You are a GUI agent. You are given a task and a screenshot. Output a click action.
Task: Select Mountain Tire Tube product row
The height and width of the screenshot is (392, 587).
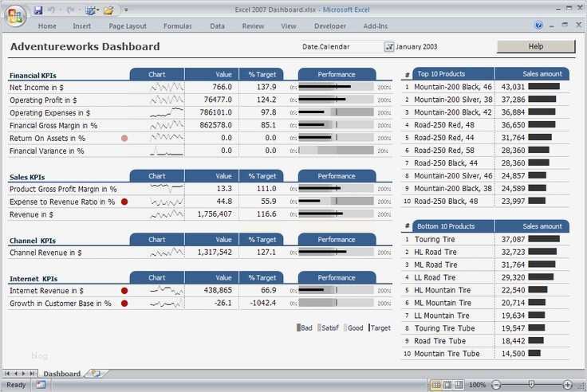coord(447,354)
